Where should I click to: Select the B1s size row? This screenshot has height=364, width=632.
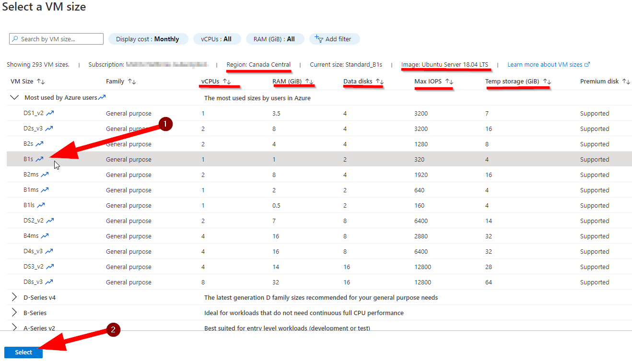coord(319,159)
